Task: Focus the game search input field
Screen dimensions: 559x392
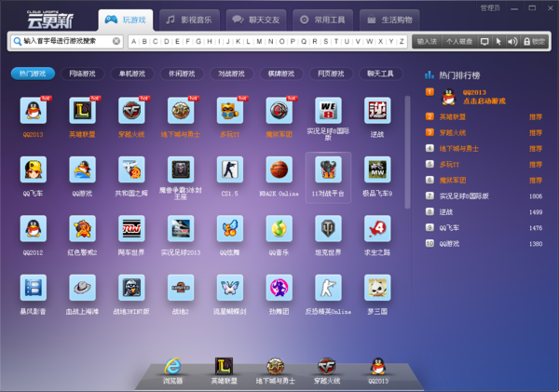Action: coord(67,41)
